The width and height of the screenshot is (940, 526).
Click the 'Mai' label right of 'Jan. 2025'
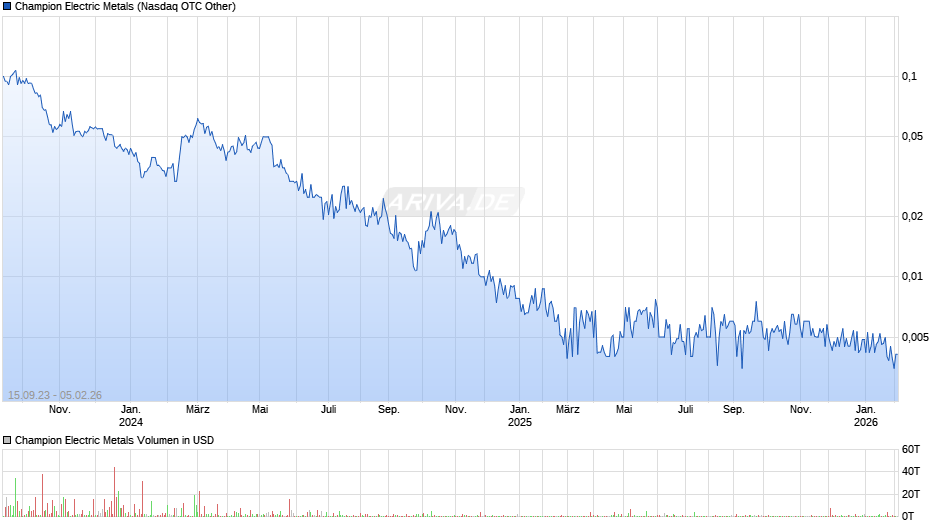[624, 410]
